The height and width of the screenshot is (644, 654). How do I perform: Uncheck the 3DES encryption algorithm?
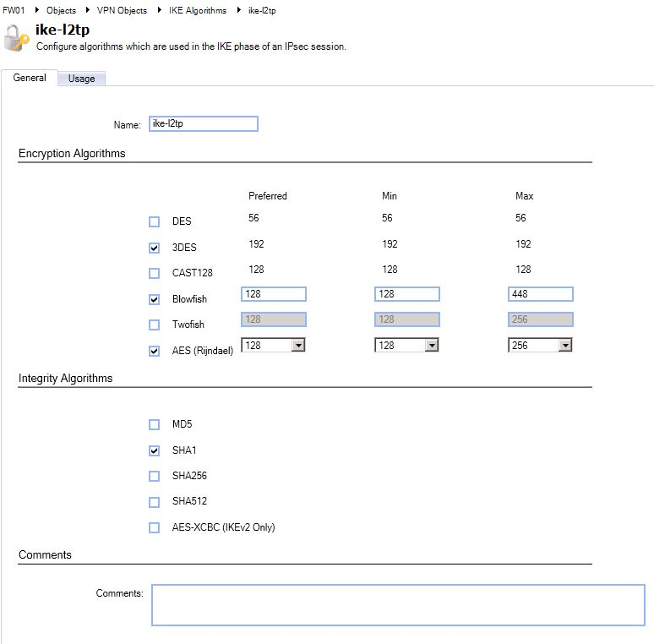(x=154, y=248)
